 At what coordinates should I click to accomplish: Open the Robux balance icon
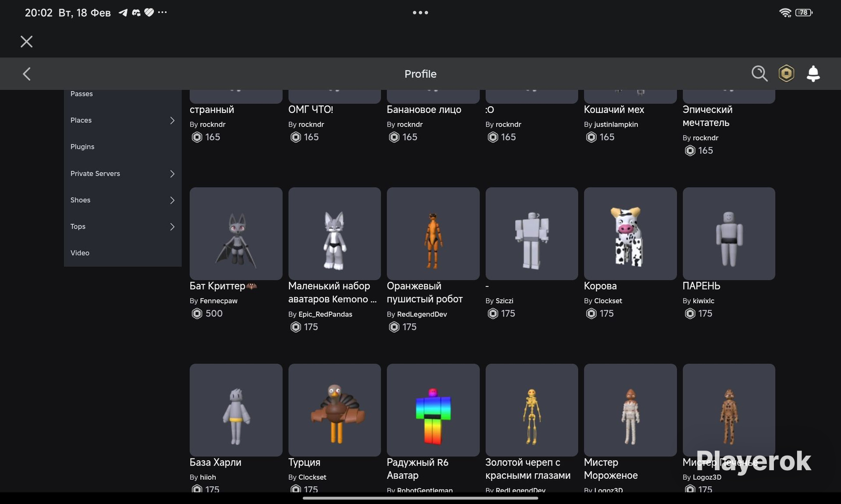click(x=786, y=74)
